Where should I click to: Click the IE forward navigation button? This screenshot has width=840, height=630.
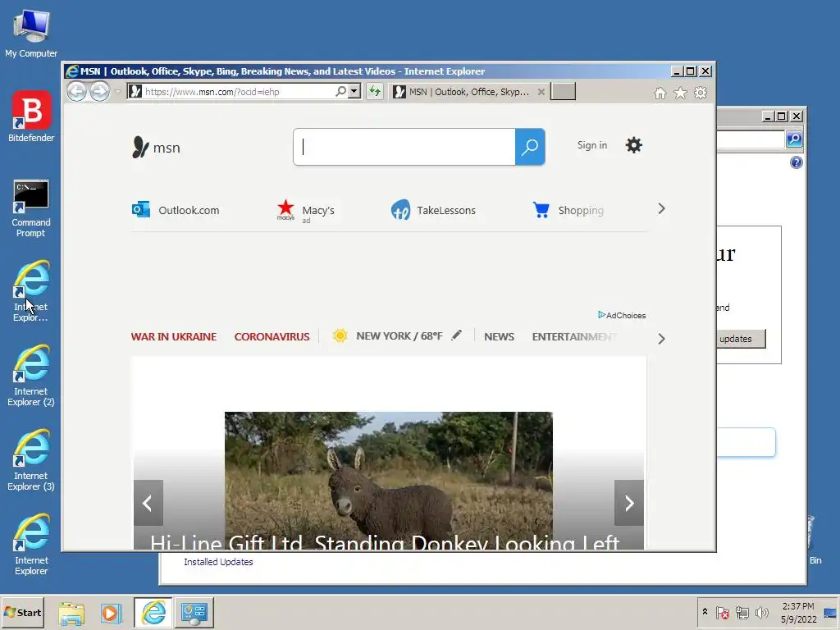pyautogui.click(x=99, y=92)
